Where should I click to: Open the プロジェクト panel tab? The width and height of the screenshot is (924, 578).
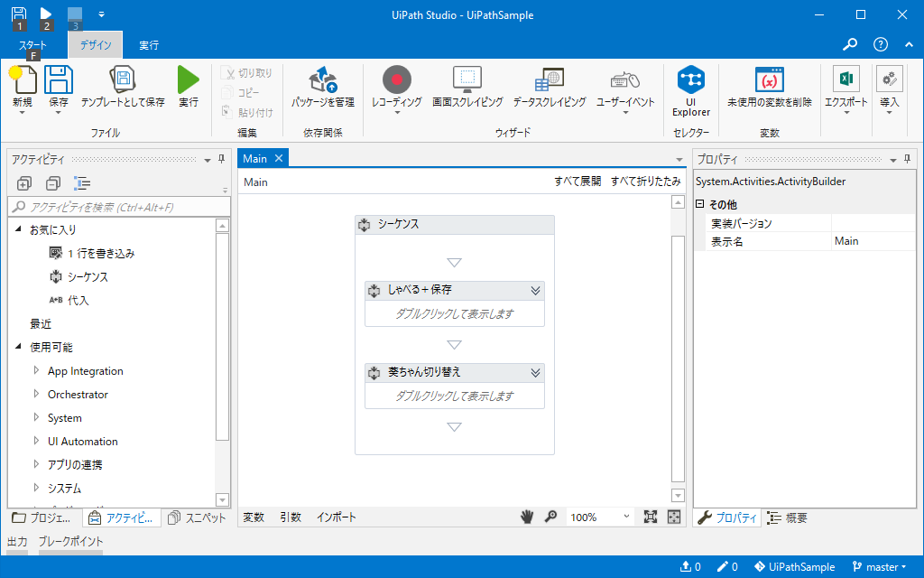point(42,517)
